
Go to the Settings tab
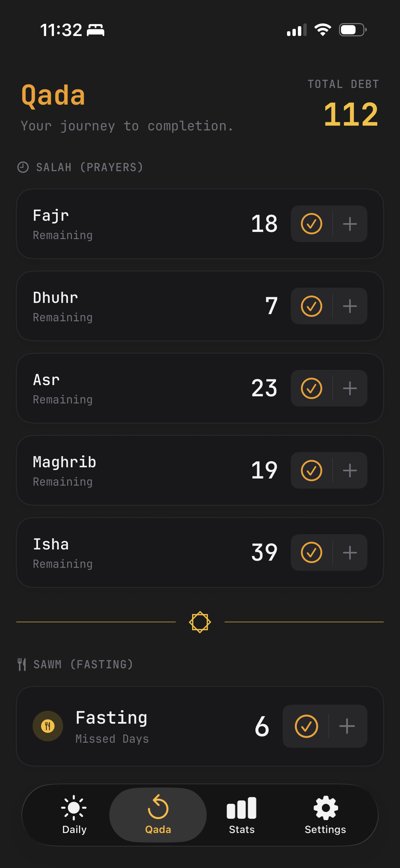(325, 815)
